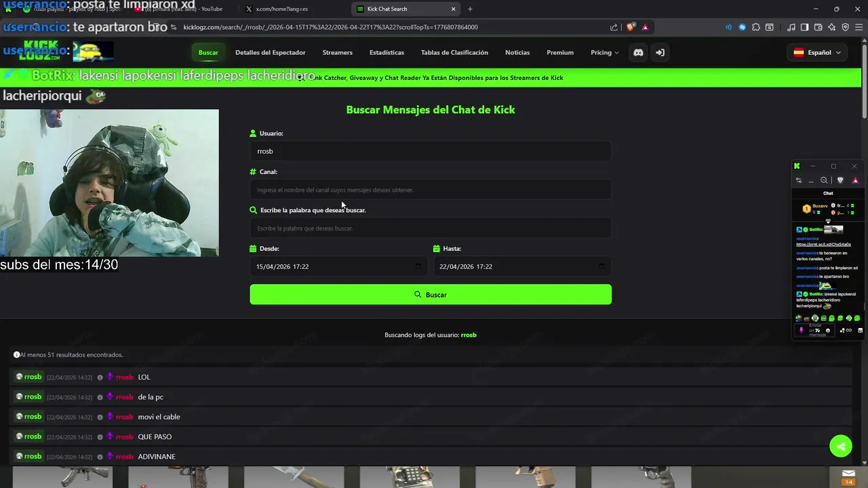Viewport: 868px width, 488px height.
Task: Click the chat settings sliders icon in popup
Action: point(799,180)
